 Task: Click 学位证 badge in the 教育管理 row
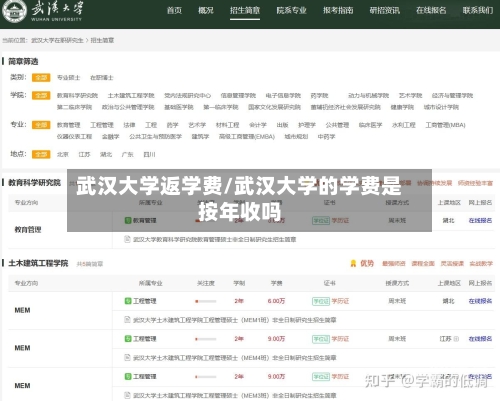tap(321, 221)
